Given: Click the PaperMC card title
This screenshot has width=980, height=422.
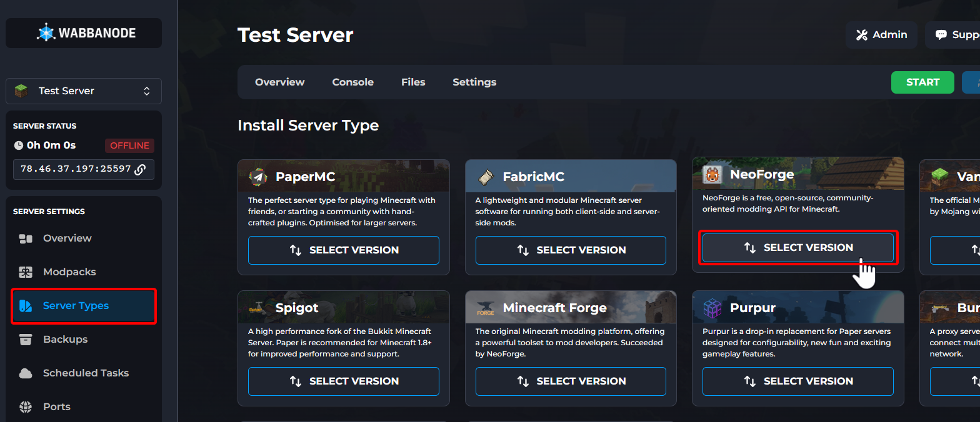Looking at the screenshot, I should (x=306, y=177).
